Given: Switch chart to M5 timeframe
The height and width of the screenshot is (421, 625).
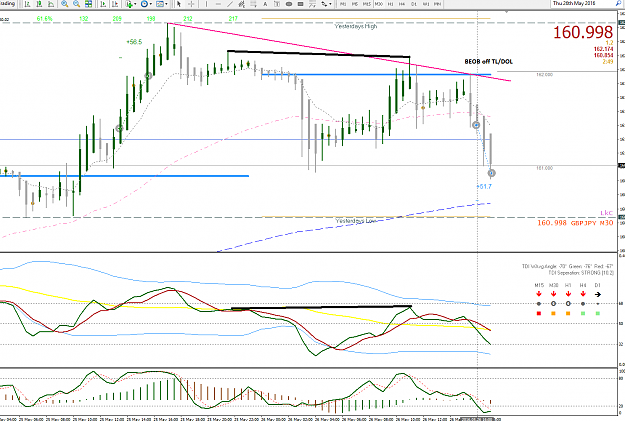Looking at the screenshot, I should tap(355, 4).
